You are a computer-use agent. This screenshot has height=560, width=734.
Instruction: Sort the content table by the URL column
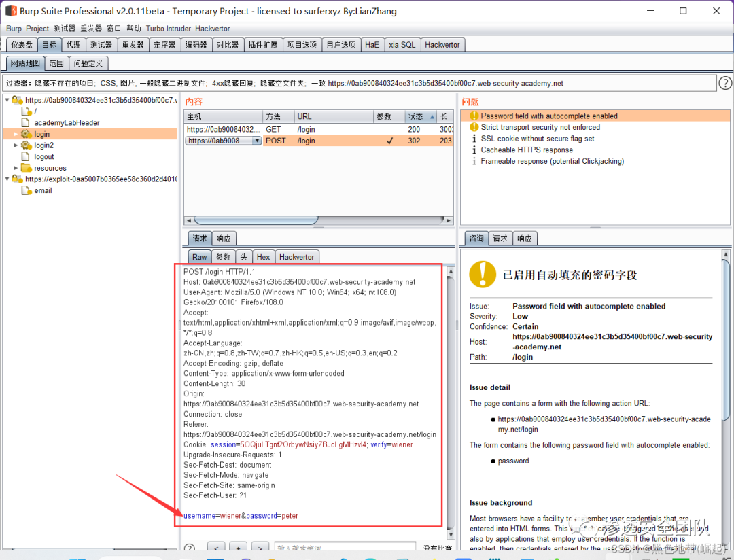tap(334, 117)
